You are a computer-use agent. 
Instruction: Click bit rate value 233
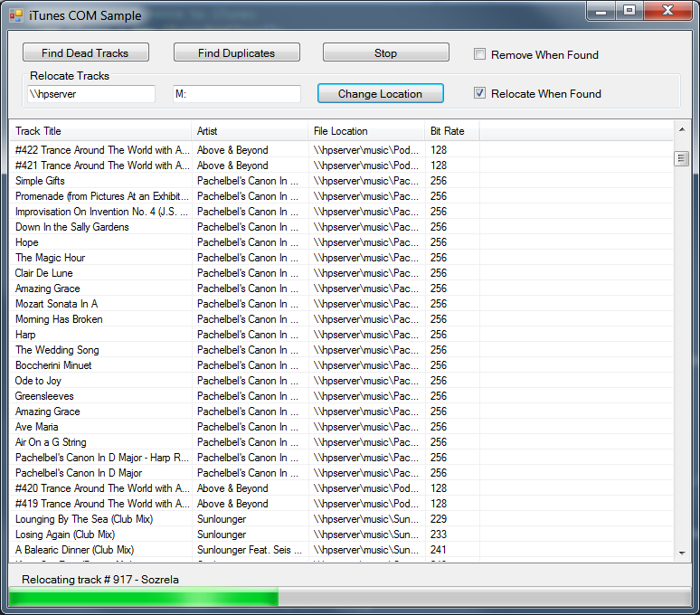(439, 535)
